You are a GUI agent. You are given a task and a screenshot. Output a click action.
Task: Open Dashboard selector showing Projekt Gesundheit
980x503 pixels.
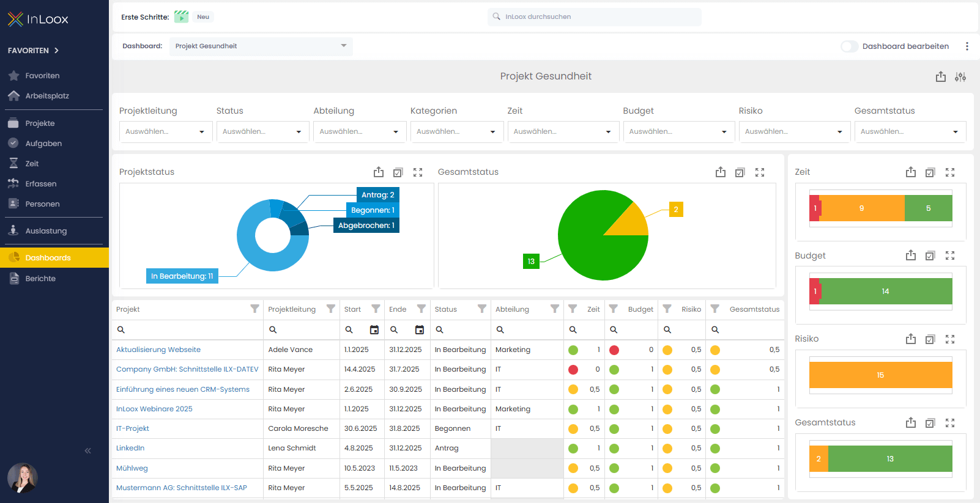click(261, 46)
